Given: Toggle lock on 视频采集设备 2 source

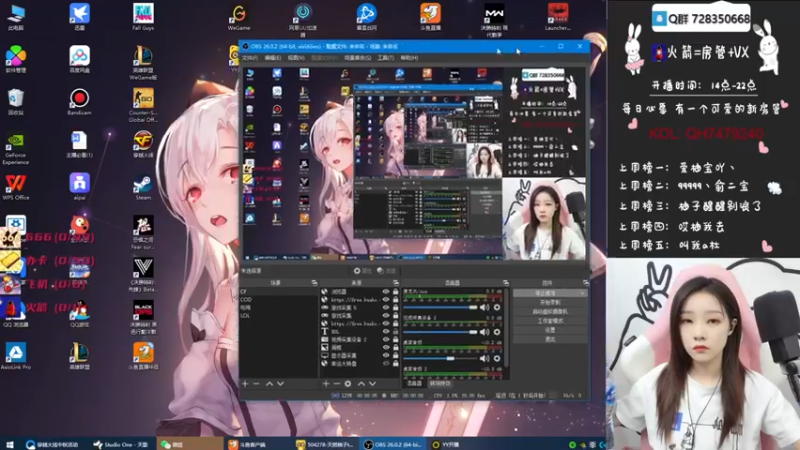Looking at the screenshot, I should [395, 339].
